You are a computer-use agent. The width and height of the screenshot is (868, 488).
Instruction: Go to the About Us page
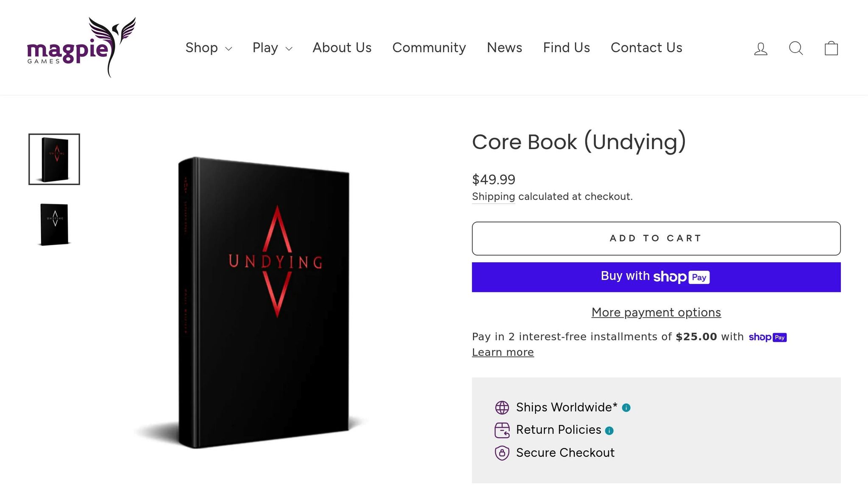[x=342, y=47]
